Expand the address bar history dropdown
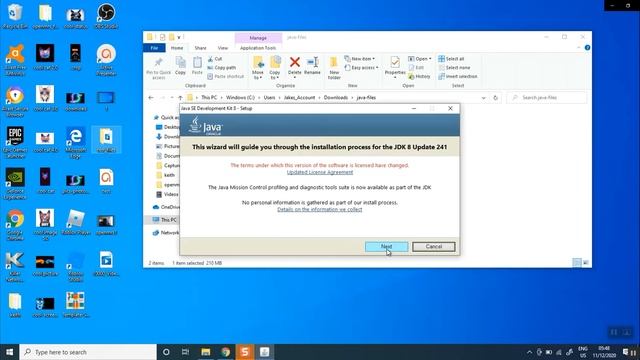Screen dimensions: 640x360 click(484, 98)
